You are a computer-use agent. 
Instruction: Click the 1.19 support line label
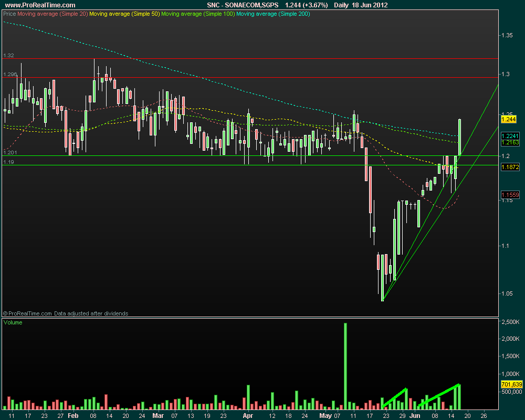(9, 162)
